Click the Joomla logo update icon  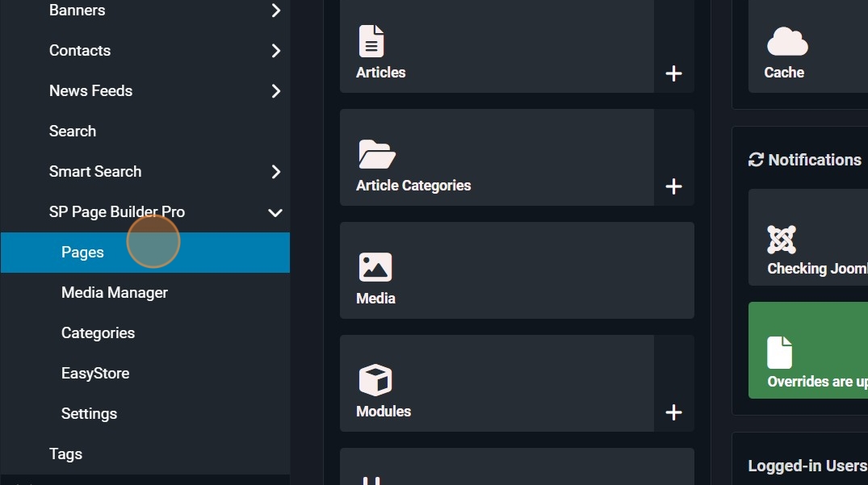point(781,240)
